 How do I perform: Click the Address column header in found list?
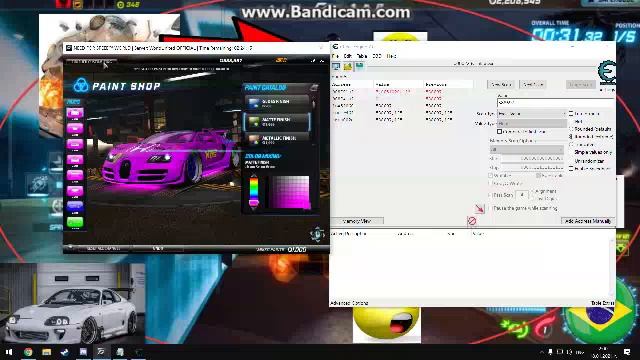(352, 84)
